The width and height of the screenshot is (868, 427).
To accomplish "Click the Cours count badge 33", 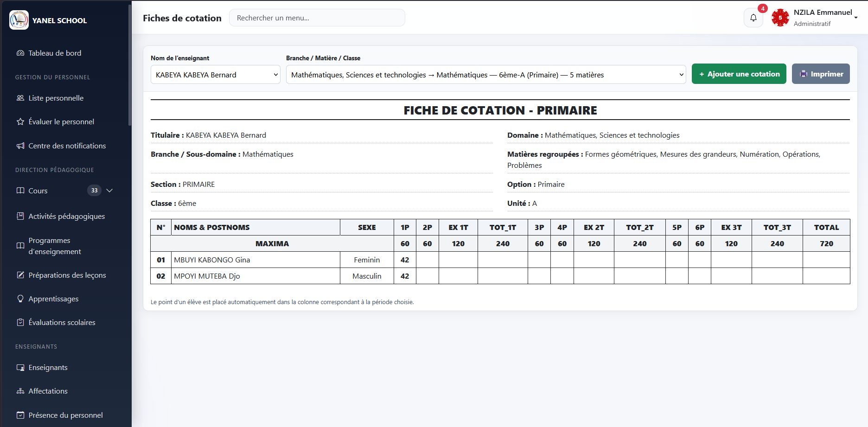I will tap(94, 191).
